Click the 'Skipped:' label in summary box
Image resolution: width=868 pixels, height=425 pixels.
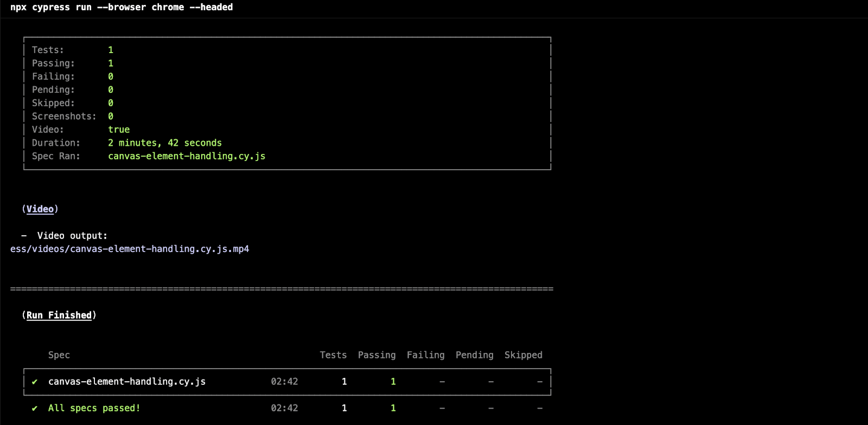(x=53, y=103)
